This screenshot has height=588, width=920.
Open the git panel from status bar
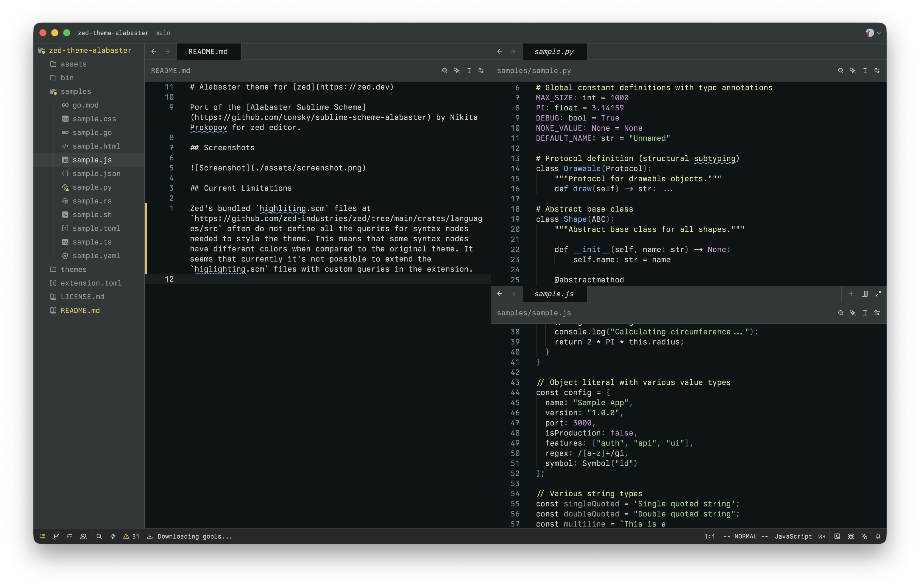pyautogui.click(x=56, y=536)
